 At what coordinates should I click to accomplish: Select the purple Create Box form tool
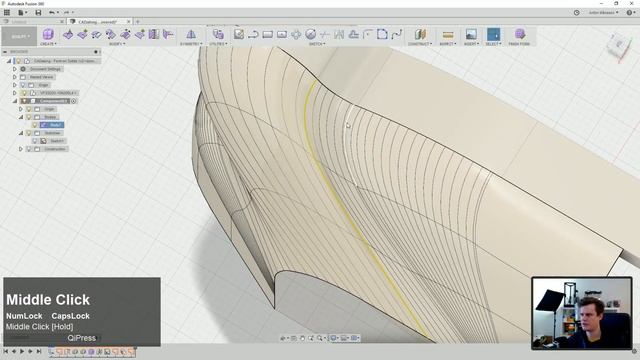[48, 34]
